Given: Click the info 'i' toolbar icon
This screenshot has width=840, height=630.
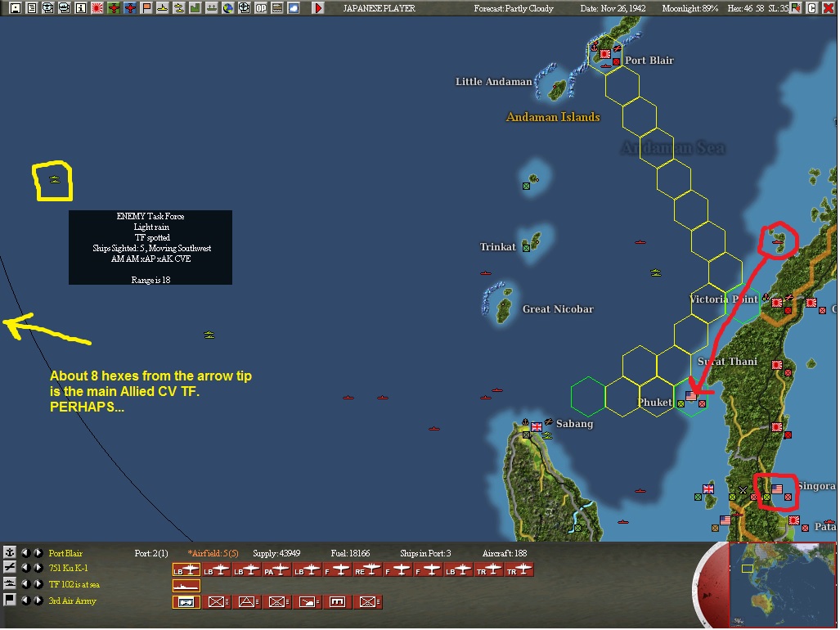Looking at the screenshot, I should 81,8.
